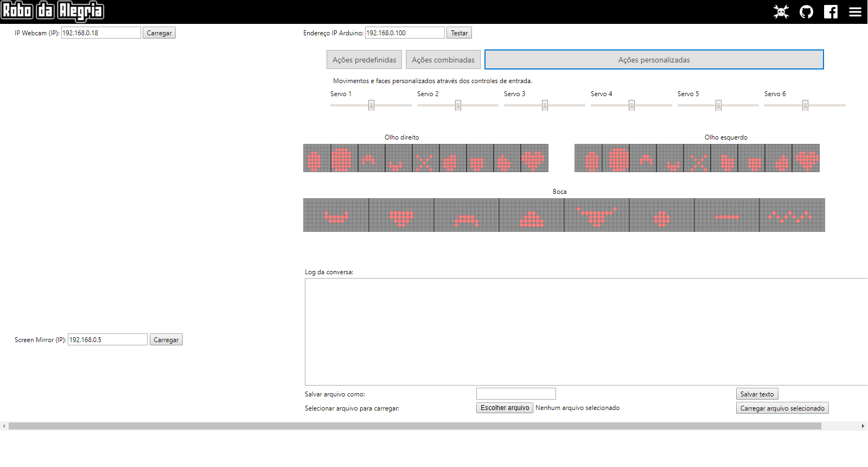Select the heart eye for Olho direito
Screen dimensions: 868x467
534,158
